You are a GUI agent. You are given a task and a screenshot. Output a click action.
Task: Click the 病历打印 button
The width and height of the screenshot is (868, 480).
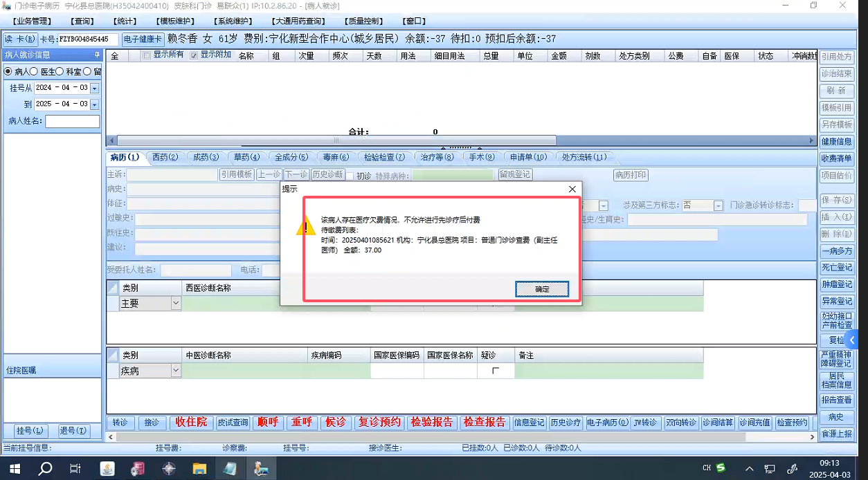pyautogui.click(x=631, y=175)
